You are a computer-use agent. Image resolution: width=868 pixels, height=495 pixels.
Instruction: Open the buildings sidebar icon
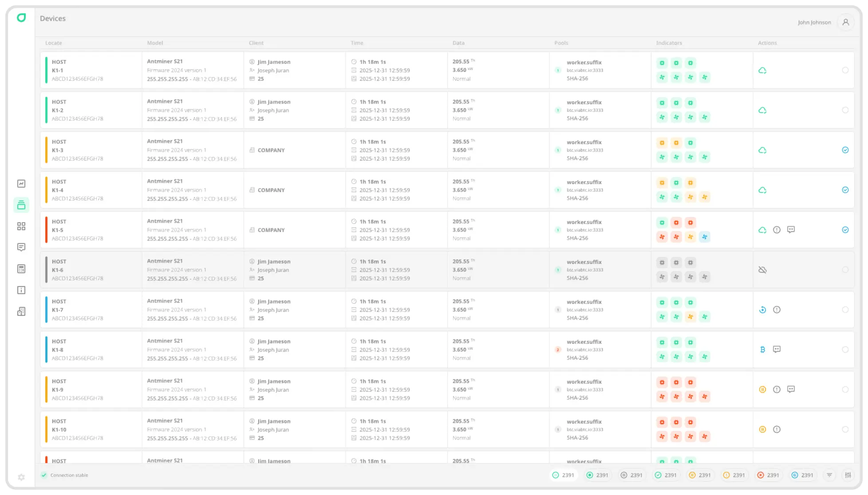point(21,311)
